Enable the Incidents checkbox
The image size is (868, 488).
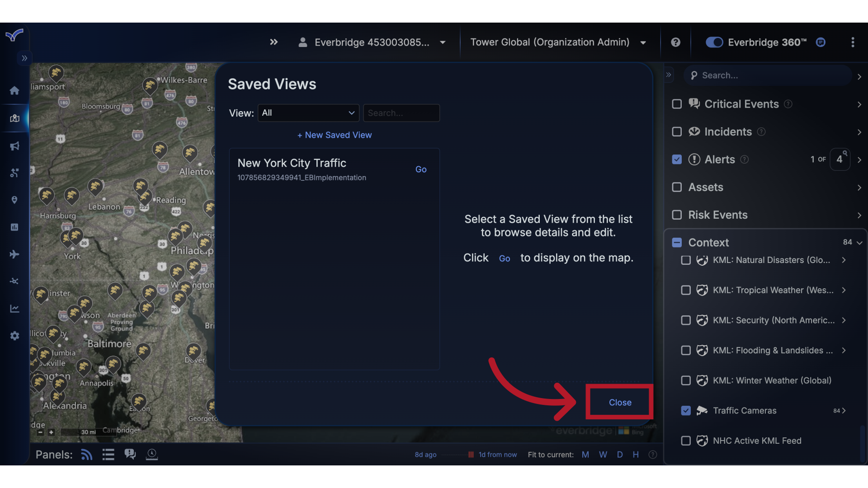(x=677, y=131)
